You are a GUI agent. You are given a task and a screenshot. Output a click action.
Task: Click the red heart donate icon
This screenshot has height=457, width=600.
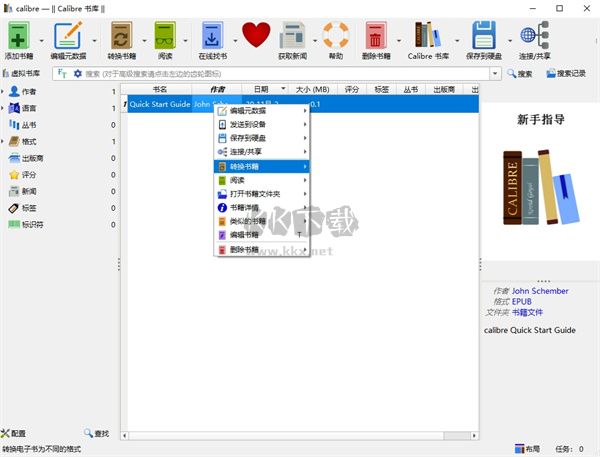[x=256, y=36]
